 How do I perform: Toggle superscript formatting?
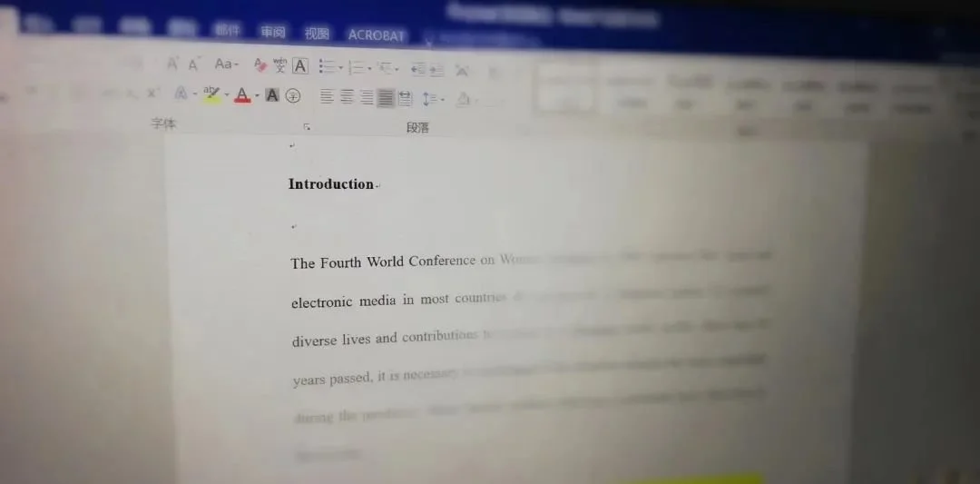152,94
